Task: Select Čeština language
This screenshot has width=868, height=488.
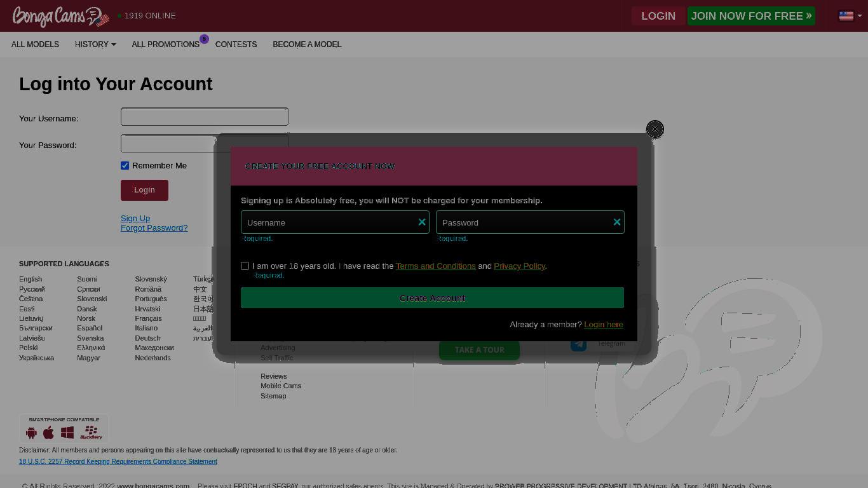Action: (31, 299)
